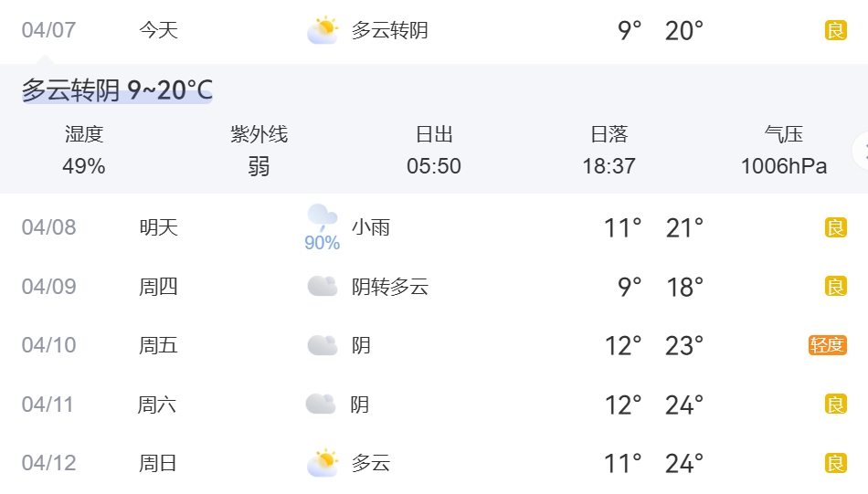Click the 气压 1006hPa pressure detail

tap(783, 151)
